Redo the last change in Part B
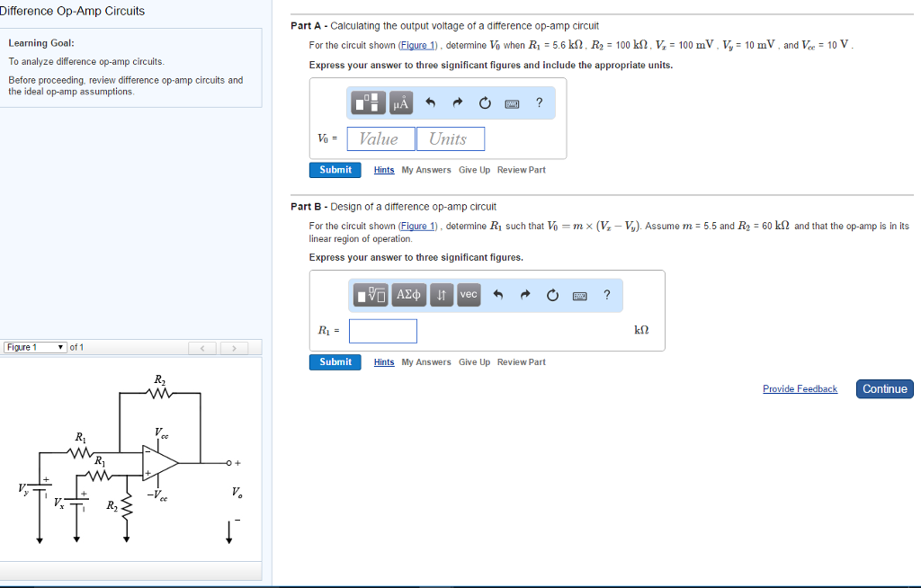The height and width of the screenshot is (588, 921). click(x=524, y=295)
